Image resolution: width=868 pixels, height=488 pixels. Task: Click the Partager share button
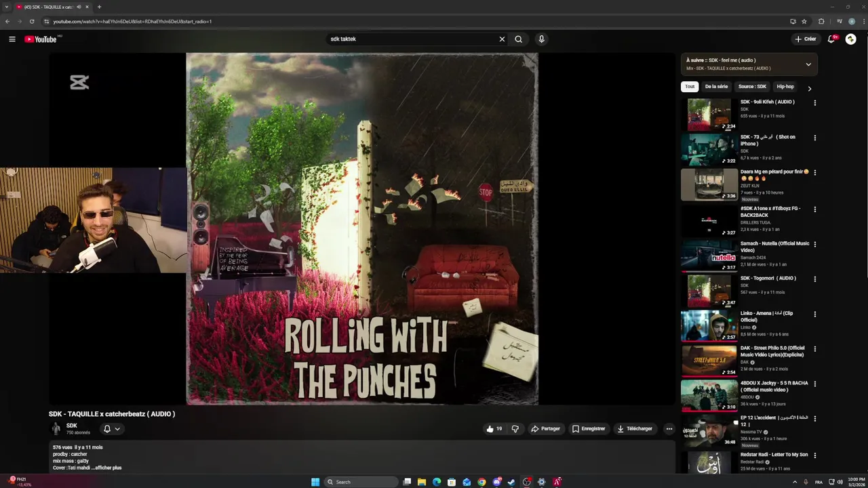pyautogui.click(x=545, y=428)
